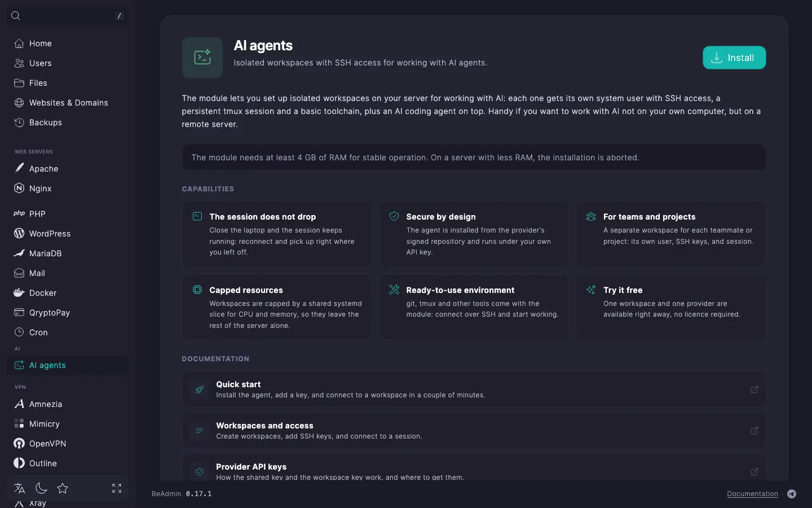Click the Mimicry squares icon
This screenshot has height=508, width=812.
coord(19,423)
